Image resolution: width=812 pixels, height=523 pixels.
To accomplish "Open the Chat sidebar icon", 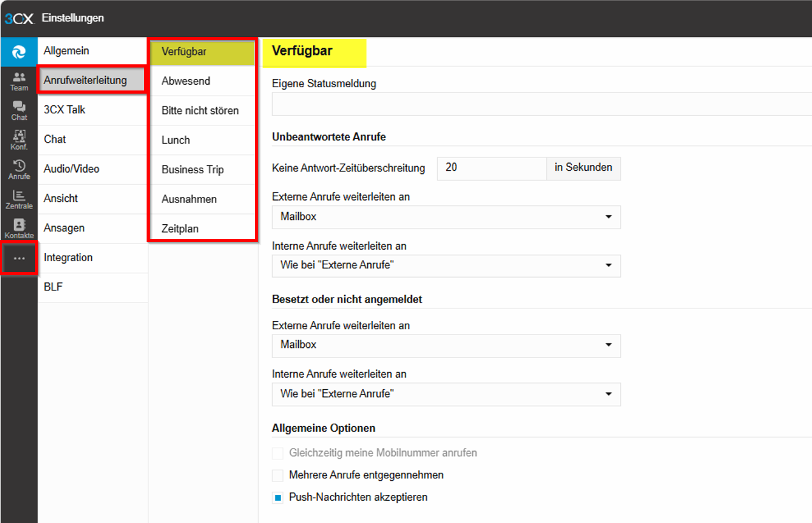I will click(x=19, y=110).
